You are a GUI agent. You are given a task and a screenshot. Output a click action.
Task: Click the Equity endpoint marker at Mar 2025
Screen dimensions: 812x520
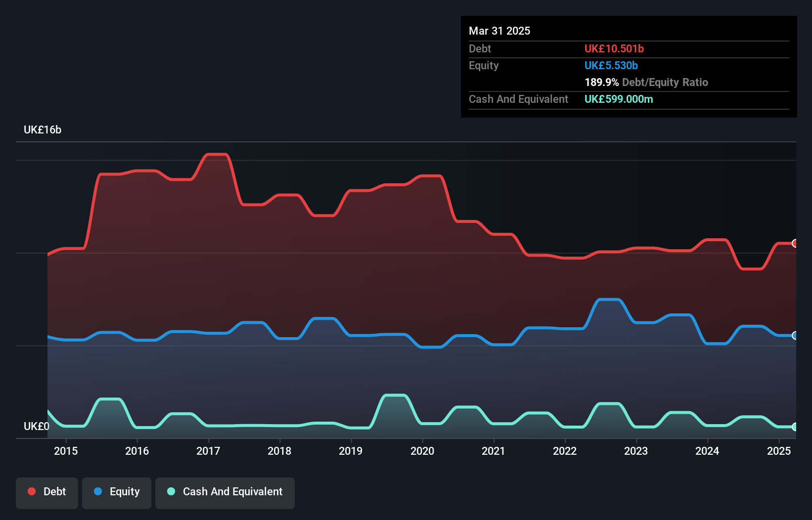pyautogui.click(x=795, y=336)
